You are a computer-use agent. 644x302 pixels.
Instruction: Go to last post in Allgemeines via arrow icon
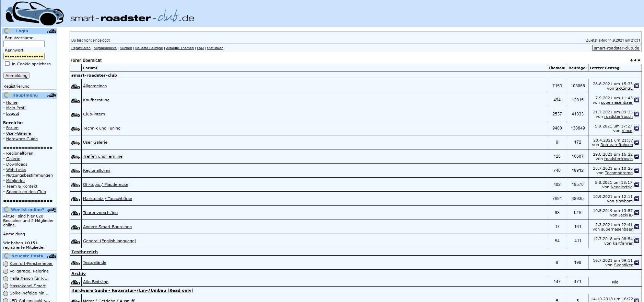(x=637, y=86)
